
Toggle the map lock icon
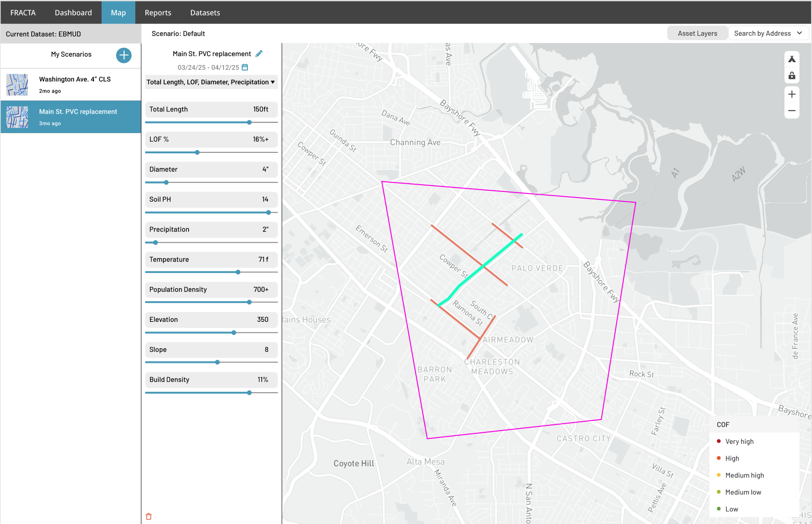pyautogui.click(x=792, y=76)
